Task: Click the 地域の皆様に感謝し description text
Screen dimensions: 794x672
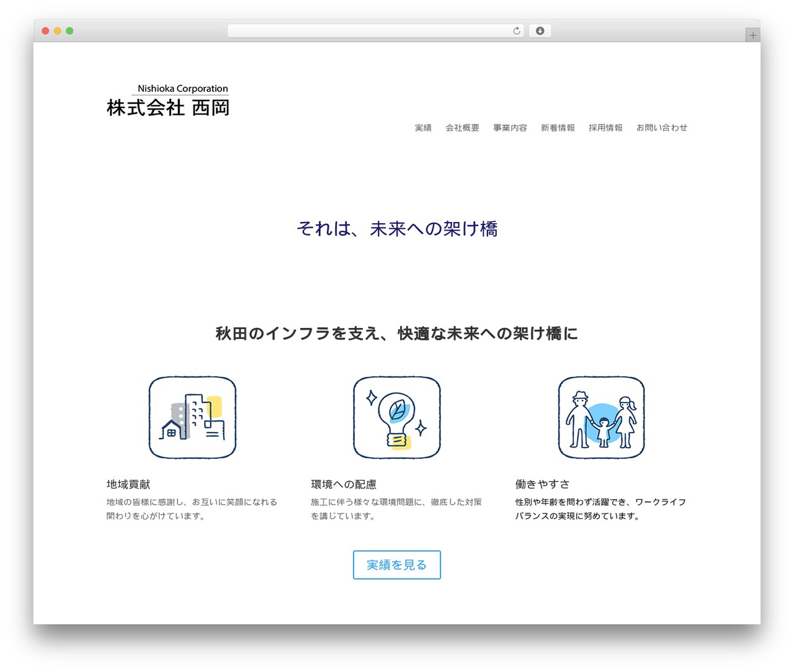Action: pyautogui.click(x=192, y=509)
